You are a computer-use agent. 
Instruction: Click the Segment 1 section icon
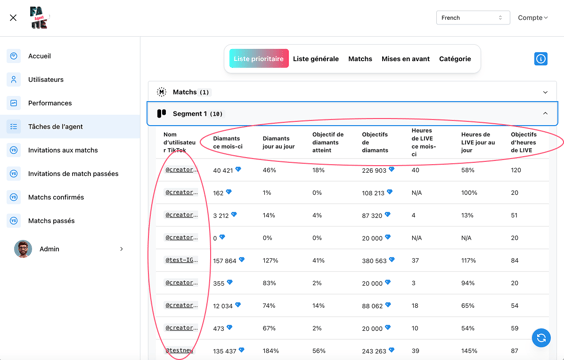pos(162,114)
